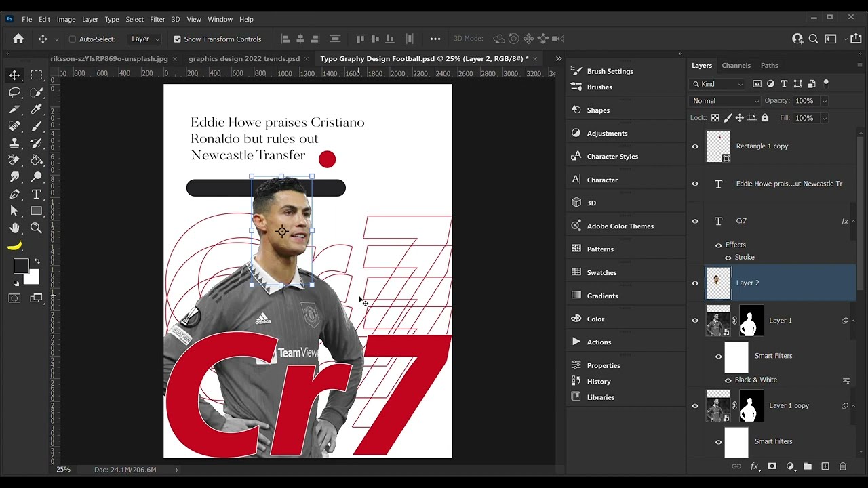
Task: Toggle visibility of Layer 2
Action: [x=695, y=283]
